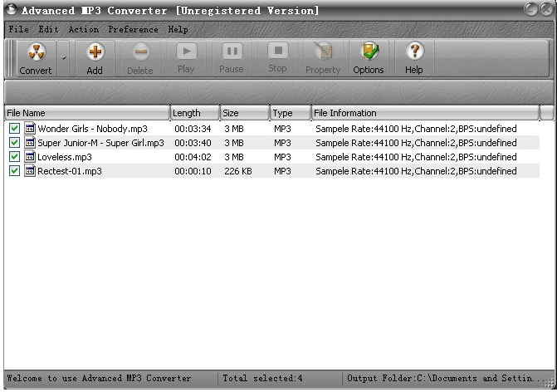Uncheck Super Junior-M - Super Girl.mp3 checkbox
The image size is (557, 392).
pyautogui.click(x=14, y=143)
